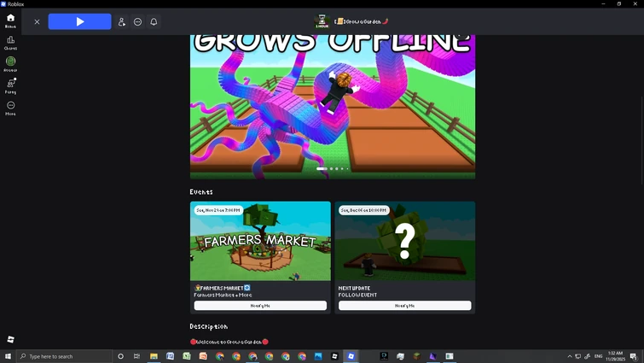Image resolution: width=644 pixels, height=363 pixels.
Task: Click the Roblox logo icon at sidebar bottom
Action: [x=11, y=339]
